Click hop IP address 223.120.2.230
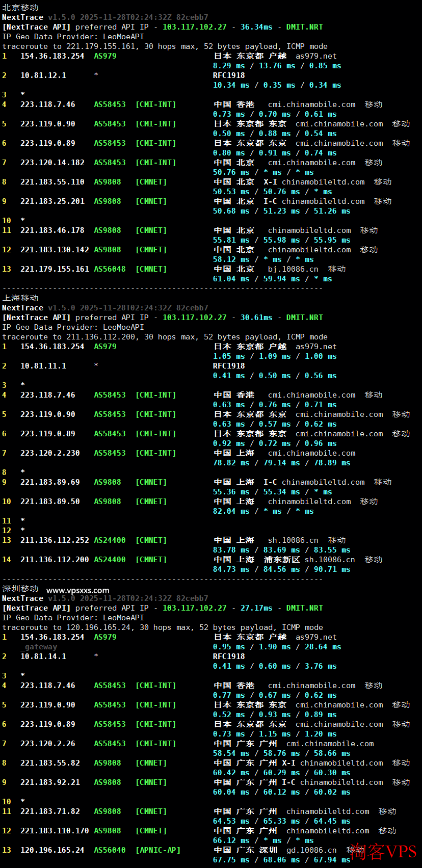Viewport: 422px width, 868px height. coord(50,453)
